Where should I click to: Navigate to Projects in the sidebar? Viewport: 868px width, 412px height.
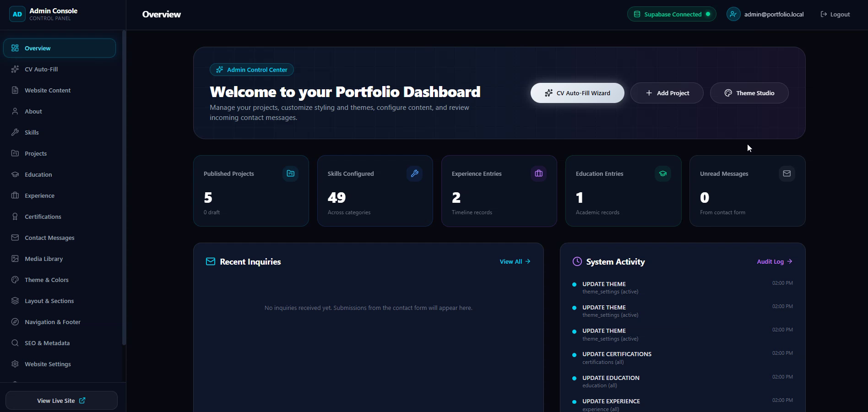click(60, 153)
